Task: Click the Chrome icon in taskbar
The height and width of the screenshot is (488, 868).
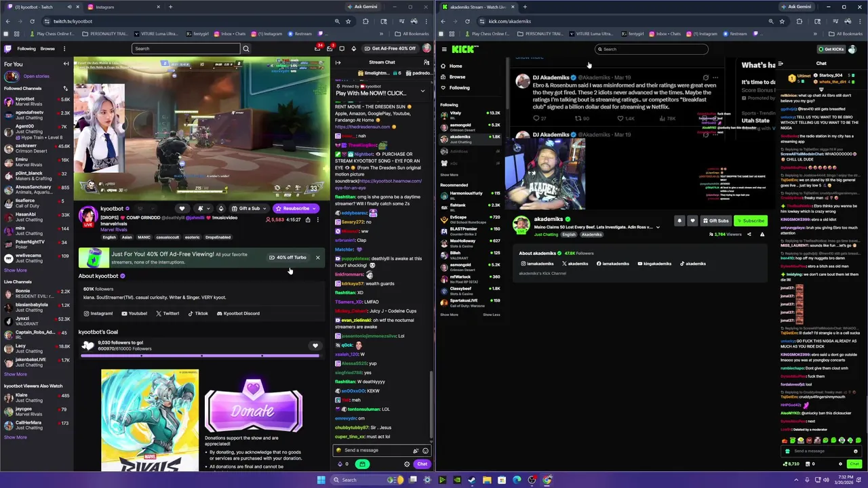Action: coord(547,480)
